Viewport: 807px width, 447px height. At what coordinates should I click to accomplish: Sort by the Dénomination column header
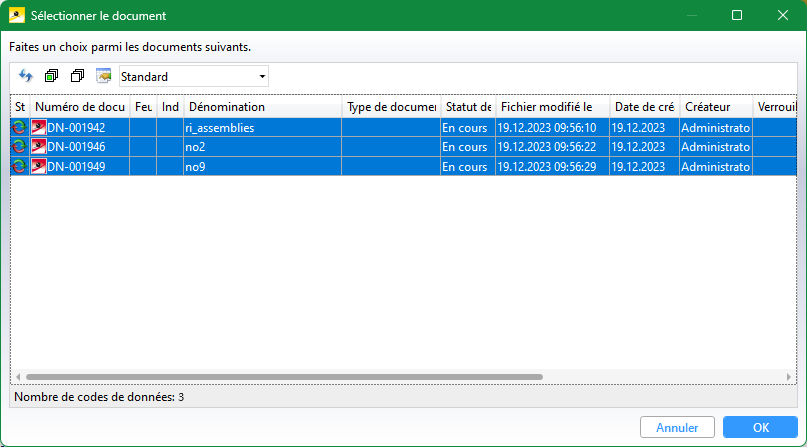click(262, 107)
